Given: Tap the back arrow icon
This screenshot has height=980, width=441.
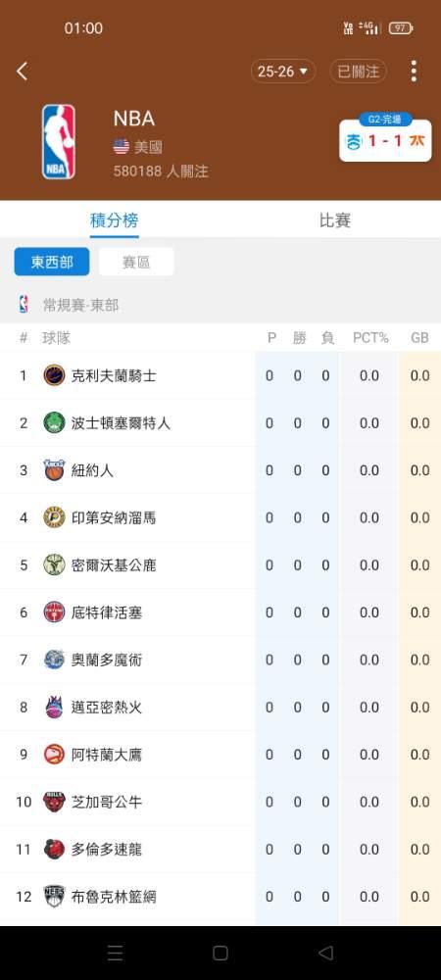Looking at the screenshot, I should coord(22,72).
